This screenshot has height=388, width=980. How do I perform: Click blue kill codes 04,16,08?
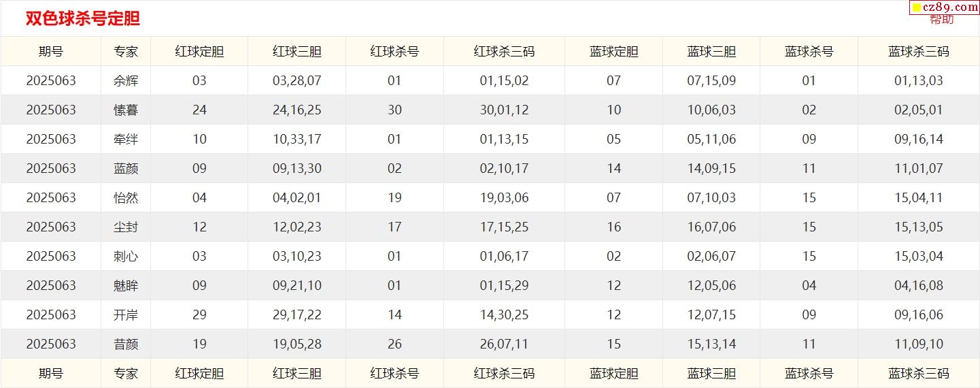pyautogui.click(x=919, y=285)
